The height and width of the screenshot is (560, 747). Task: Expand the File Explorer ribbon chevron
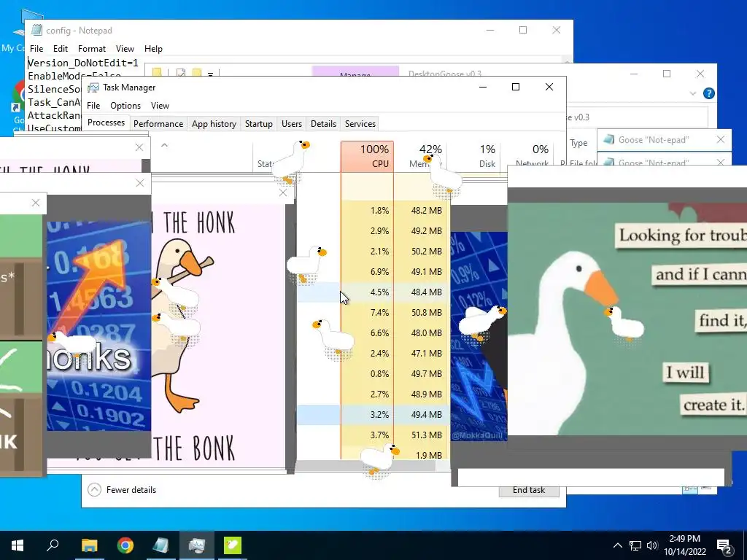[x=693, y=94]
